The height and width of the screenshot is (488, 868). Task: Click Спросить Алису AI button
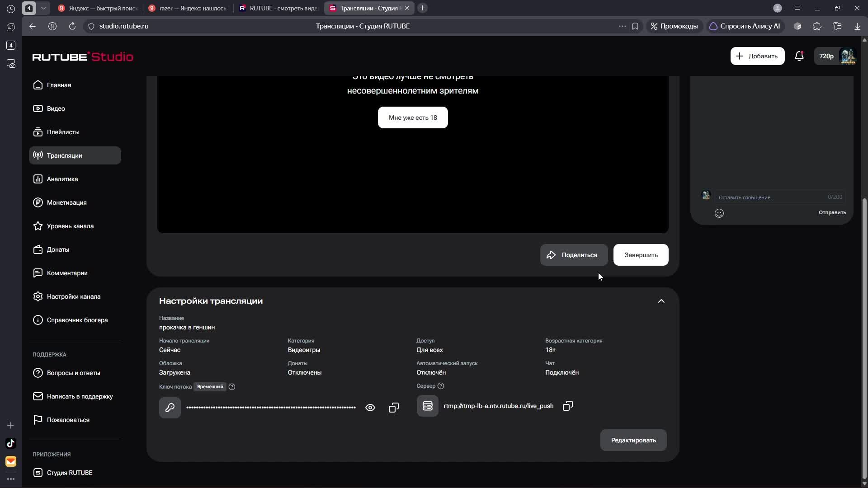[745, 26]
